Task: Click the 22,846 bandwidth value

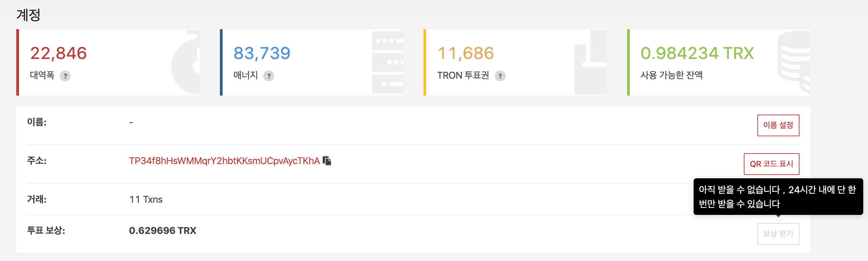Action: pyautogui.click(x=58, y=53)
